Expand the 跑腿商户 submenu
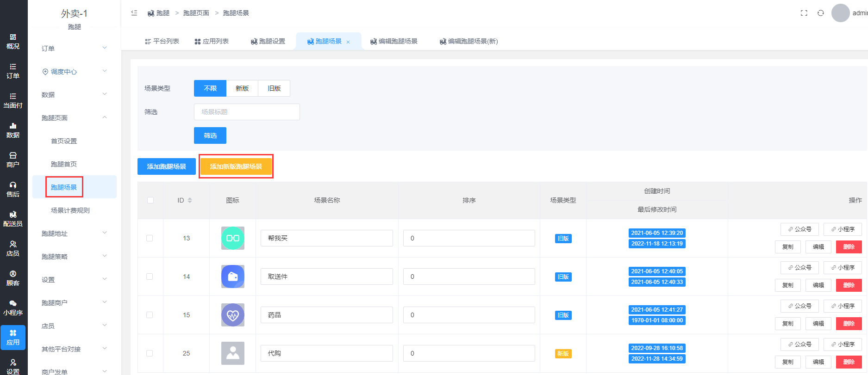868x375 pixels. pos(74,302)
